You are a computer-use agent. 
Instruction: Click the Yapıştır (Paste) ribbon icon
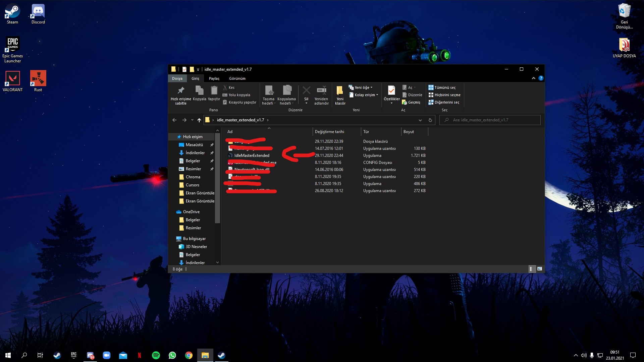click(214, 90)
